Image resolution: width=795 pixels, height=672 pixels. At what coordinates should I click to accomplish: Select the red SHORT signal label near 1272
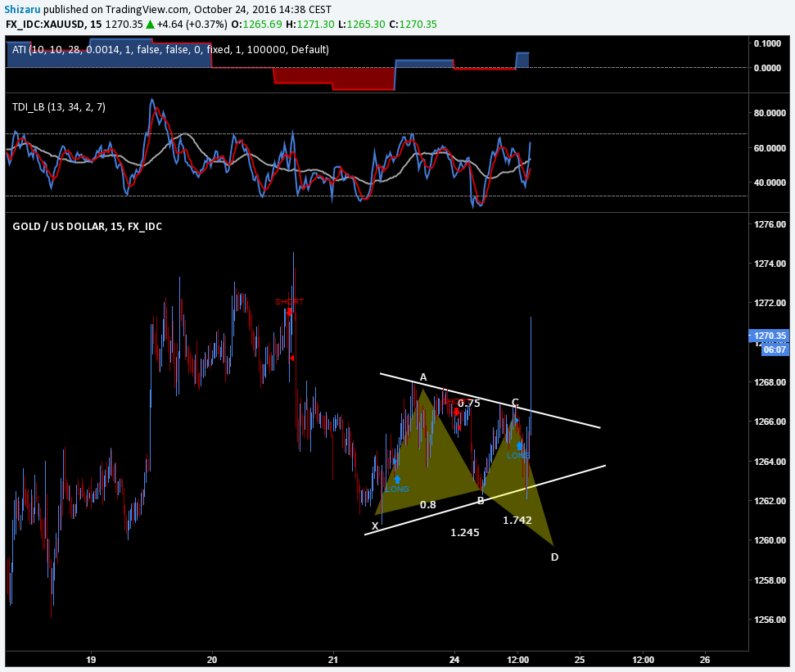pyautogui.click(x=290, y=301)
